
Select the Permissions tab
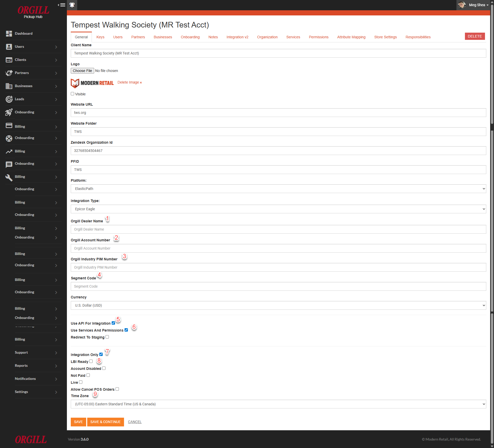[x=319, y=37]
